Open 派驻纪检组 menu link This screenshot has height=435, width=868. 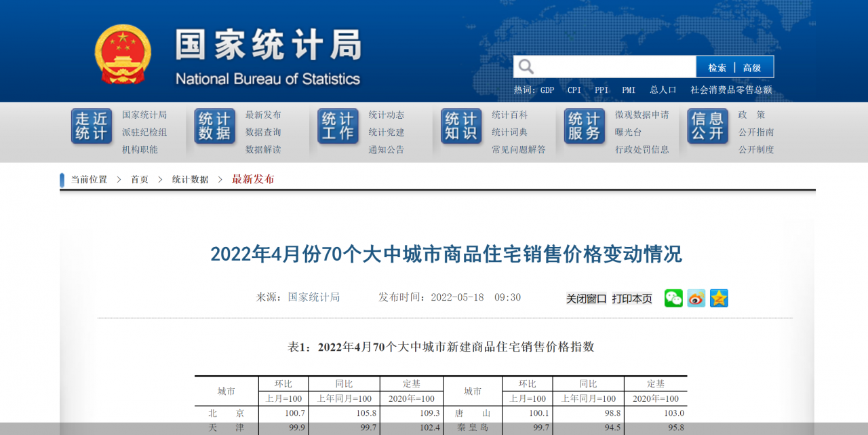[144, 132]
